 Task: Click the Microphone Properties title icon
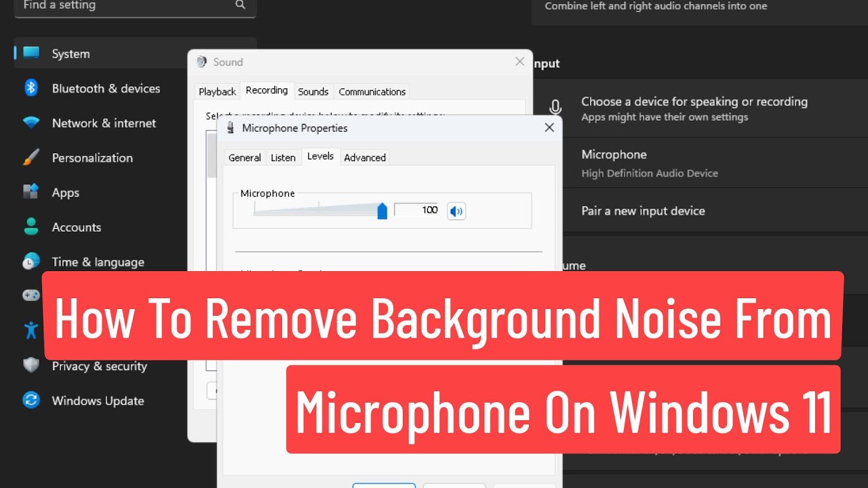(x=231, y=127)
